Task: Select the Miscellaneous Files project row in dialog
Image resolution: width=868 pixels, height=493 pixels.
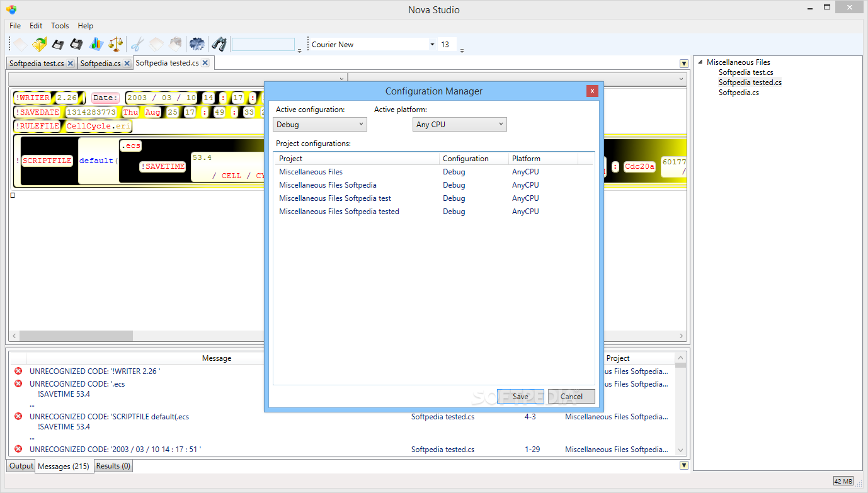Action: coord(435,172)
